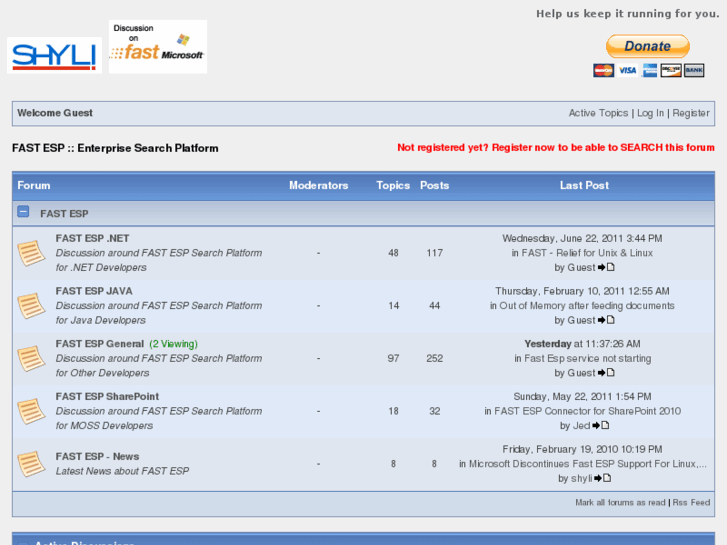Click the Welcome Guest text
This screenshot has width=727, height=545.
click(55, 113)
